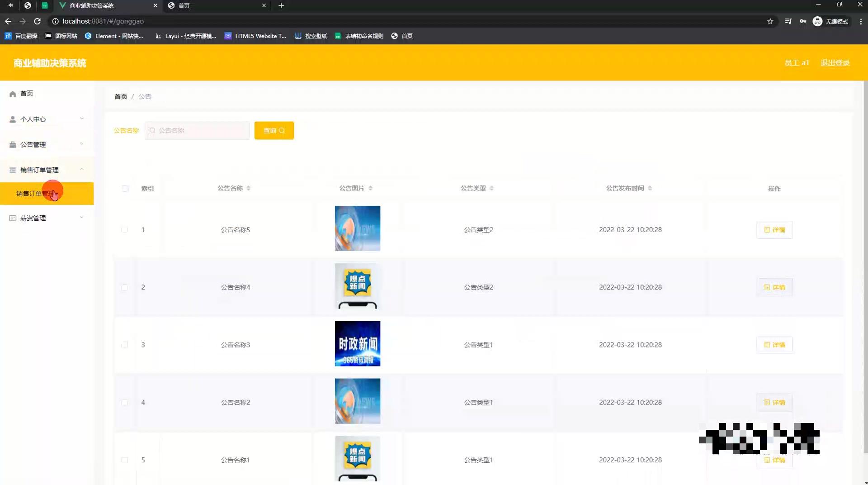Collapse the 销售订单管理 menu chevron
868x485 pixels.
(82, 169)
